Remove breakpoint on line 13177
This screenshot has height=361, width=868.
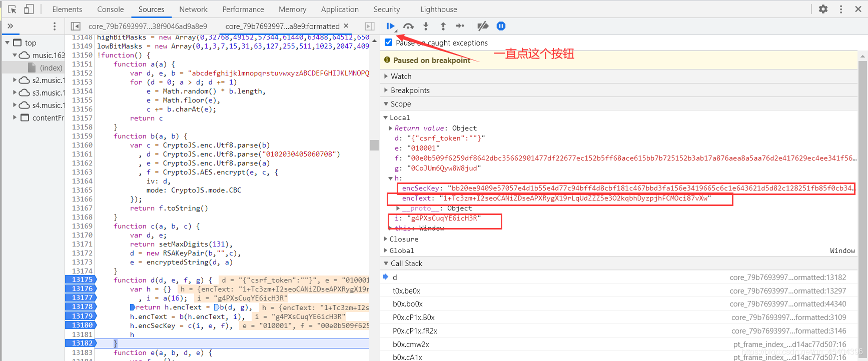click(x=81, y=298)
